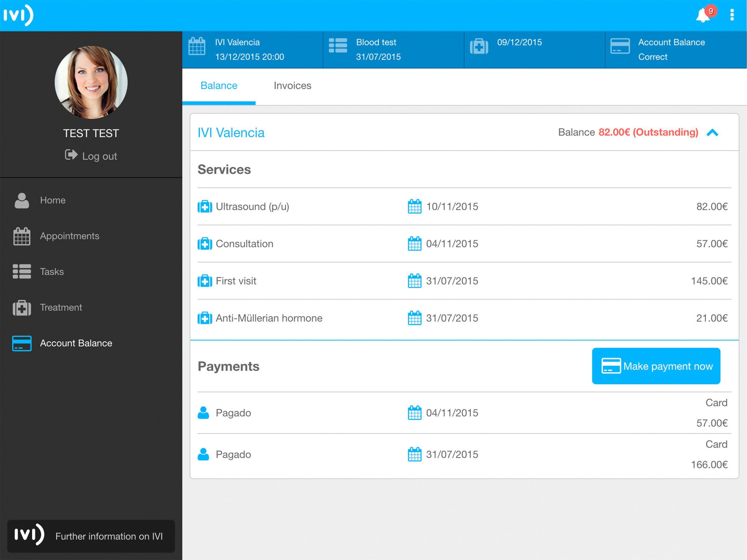
Task: Click the Account Balance sidebar icon
Action: 22,343
